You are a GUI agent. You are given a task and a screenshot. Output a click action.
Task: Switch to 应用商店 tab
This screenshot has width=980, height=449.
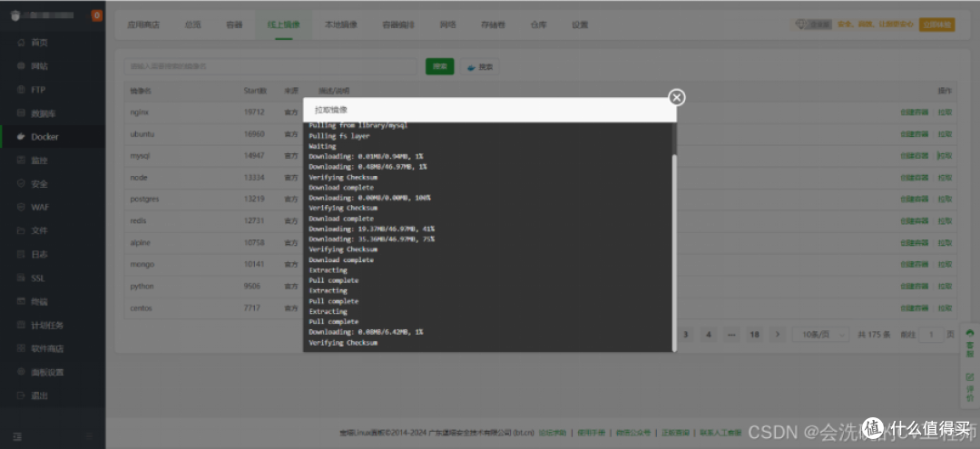click(x=143, y=25)
